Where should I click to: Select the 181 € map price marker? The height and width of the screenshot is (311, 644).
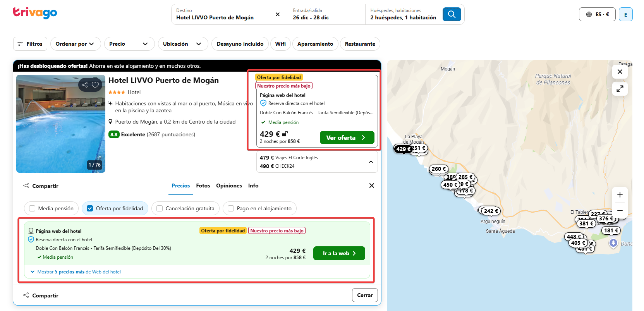(611, 230)
